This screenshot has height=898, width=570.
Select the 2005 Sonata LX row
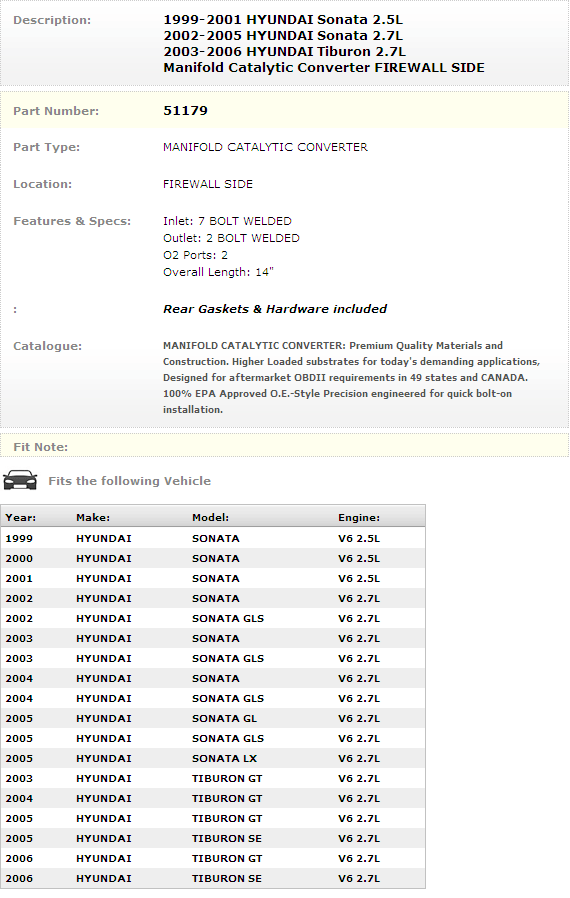pyautogui.click(x=213, y=758)
